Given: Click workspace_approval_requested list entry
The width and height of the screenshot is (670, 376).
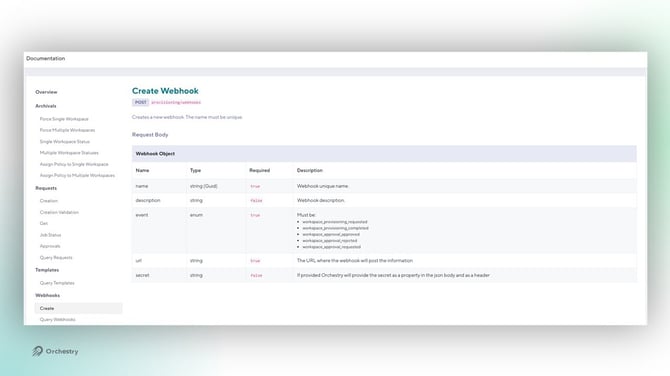Looking at the screenshot, I should 332,247.
